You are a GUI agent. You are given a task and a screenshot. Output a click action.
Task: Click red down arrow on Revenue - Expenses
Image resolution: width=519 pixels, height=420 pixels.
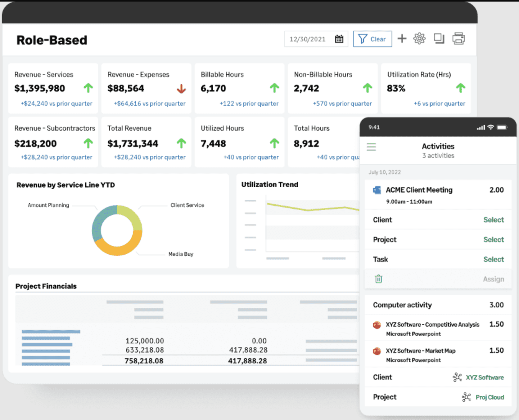coord(181,89)
